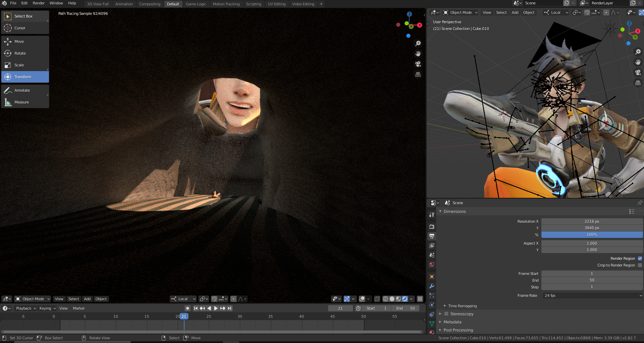Click the resolution percentage 100% slider
This screenshot has width=644, height=343.
coord(592,235)
